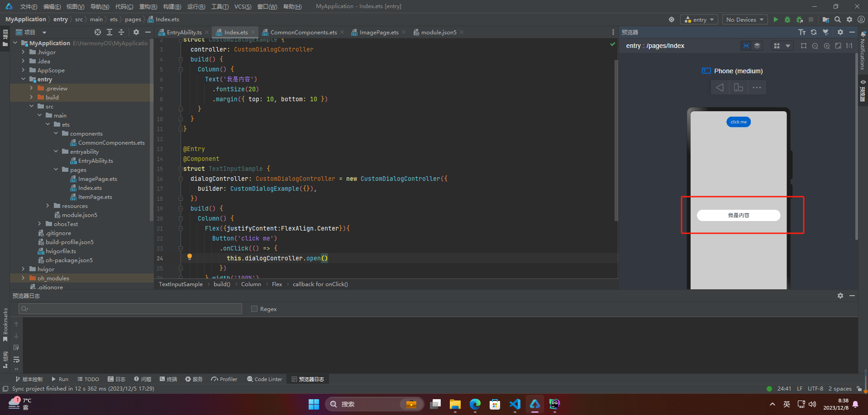Run the app with the green play icon

776,19
